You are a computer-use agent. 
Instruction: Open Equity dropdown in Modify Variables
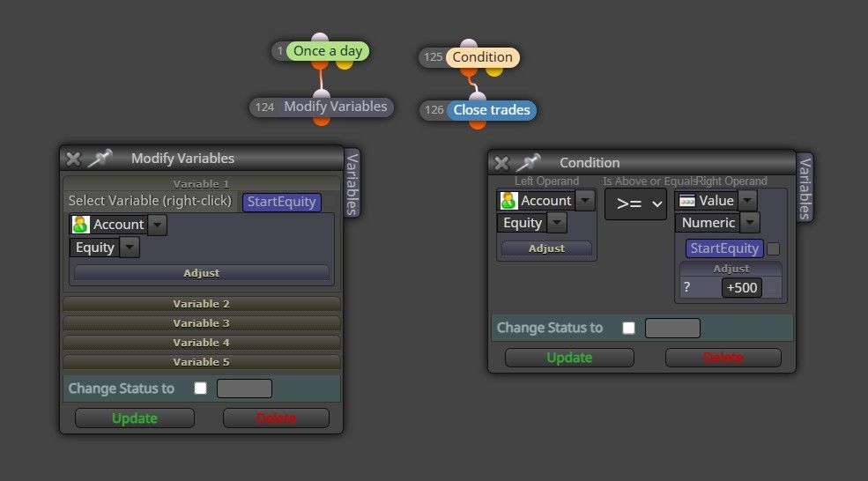pyautogui.click(x=130, y=248)
